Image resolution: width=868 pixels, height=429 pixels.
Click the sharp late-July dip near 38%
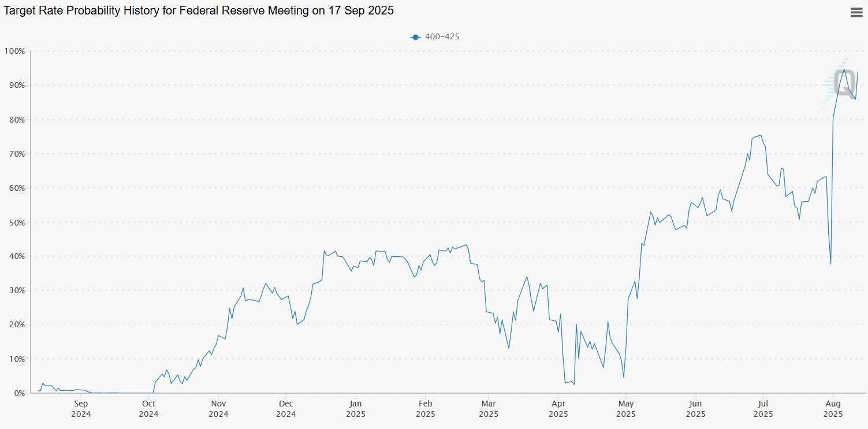(x=830, y=264)
